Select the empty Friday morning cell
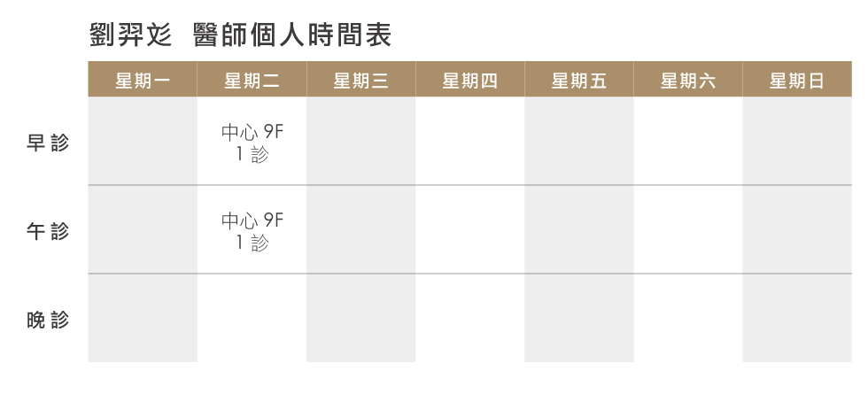Viewport: 868px width, 394px height. click(x=578, y=142)
